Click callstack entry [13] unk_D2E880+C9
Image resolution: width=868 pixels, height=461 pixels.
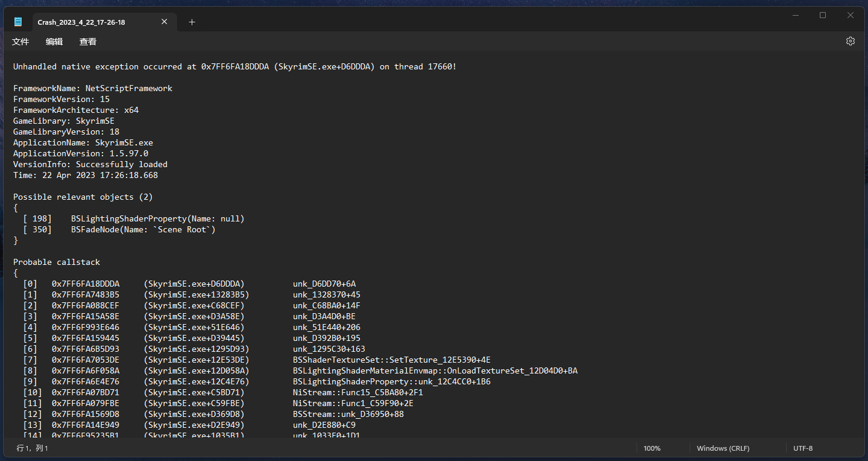(189, 425)
